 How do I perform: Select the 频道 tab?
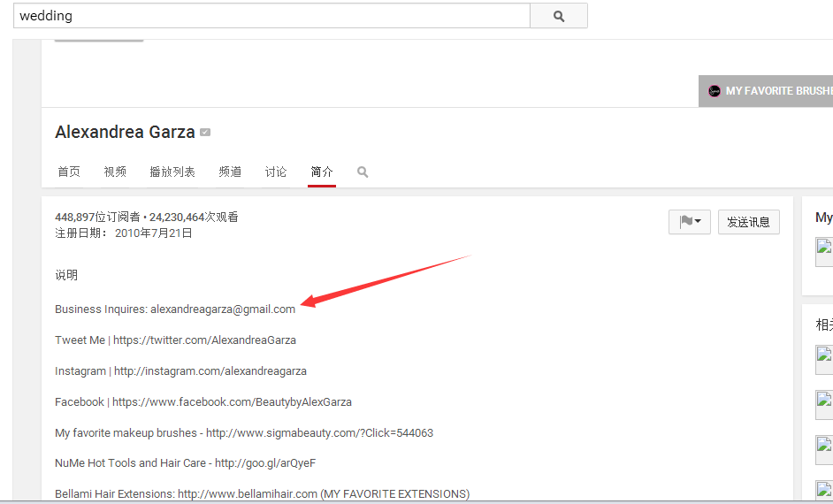coord(230,172)
